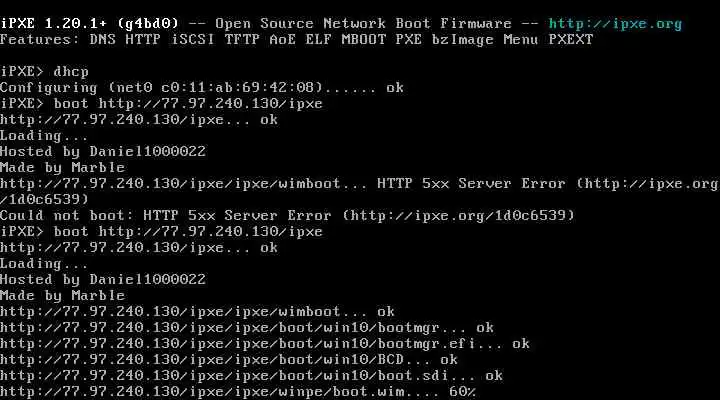
Task: Click the PXEXT feature word
Action: [571, 39]
